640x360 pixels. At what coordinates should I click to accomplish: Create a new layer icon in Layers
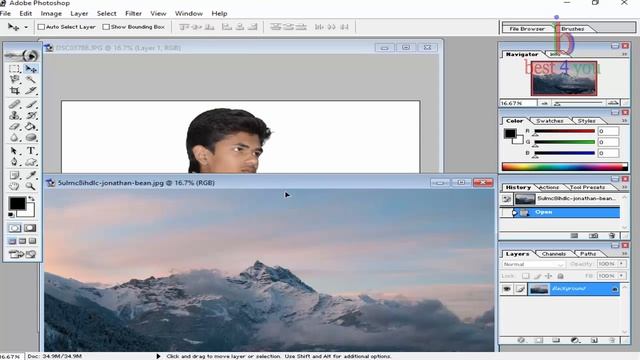coord(594,340)
